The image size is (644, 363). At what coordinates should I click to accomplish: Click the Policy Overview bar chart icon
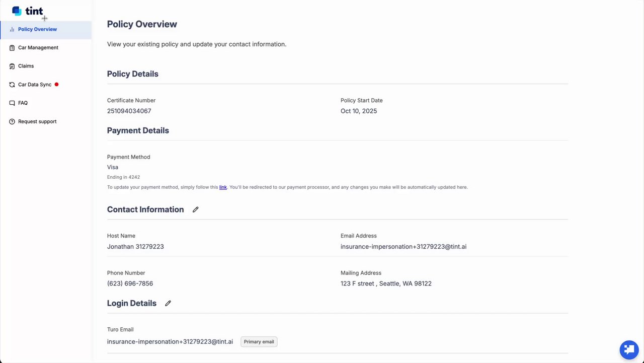tap(12, 29)
